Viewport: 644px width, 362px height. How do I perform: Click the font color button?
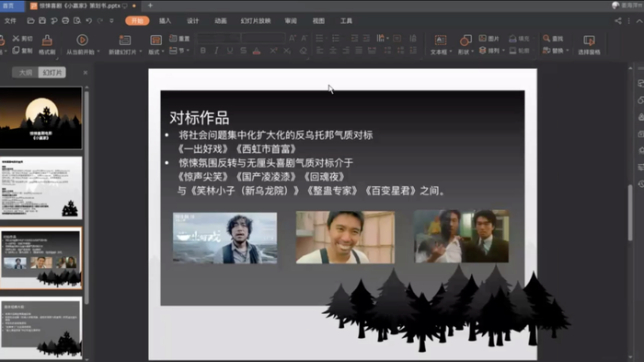[257, 51]
